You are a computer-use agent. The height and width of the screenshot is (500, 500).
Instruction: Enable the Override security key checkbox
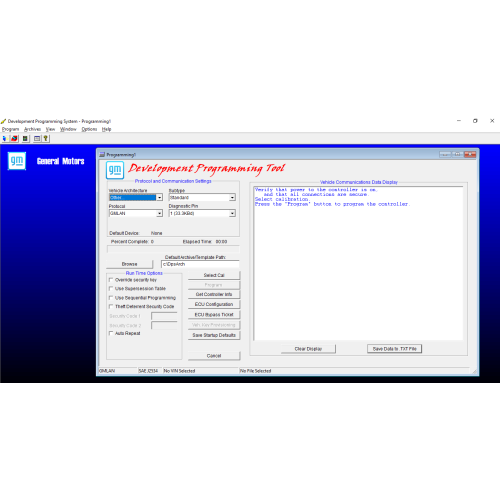point(111,280)
